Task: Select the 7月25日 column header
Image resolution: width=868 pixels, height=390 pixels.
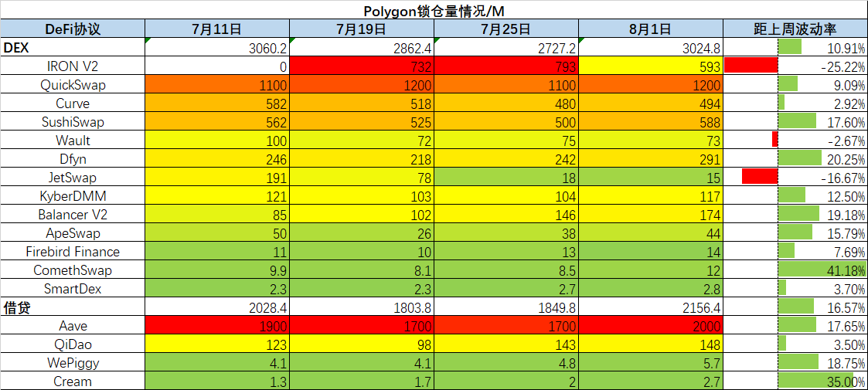Action: pos(506,29)
